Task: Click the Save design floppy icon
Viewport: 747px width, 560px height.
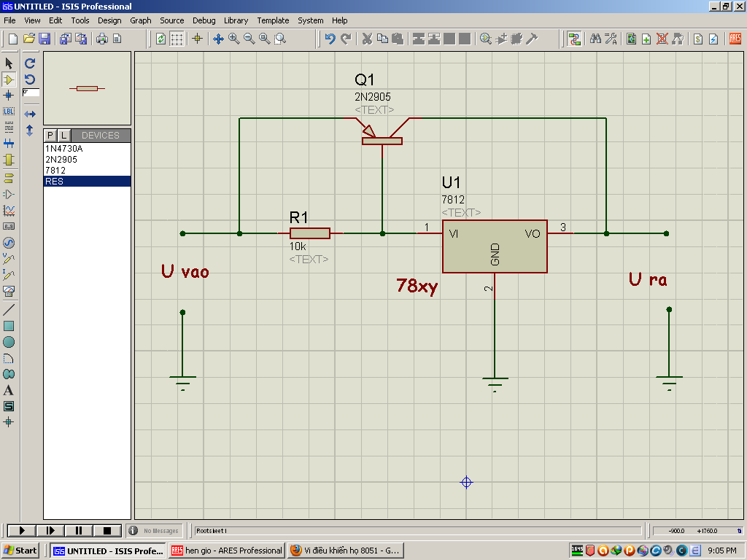Action: tap(44, 39)
